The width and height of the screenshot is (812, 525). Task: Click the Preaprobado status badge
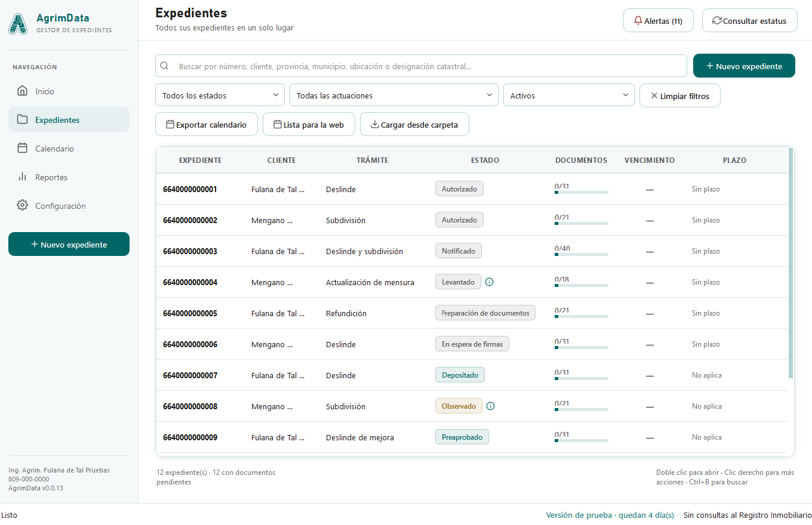462,437
